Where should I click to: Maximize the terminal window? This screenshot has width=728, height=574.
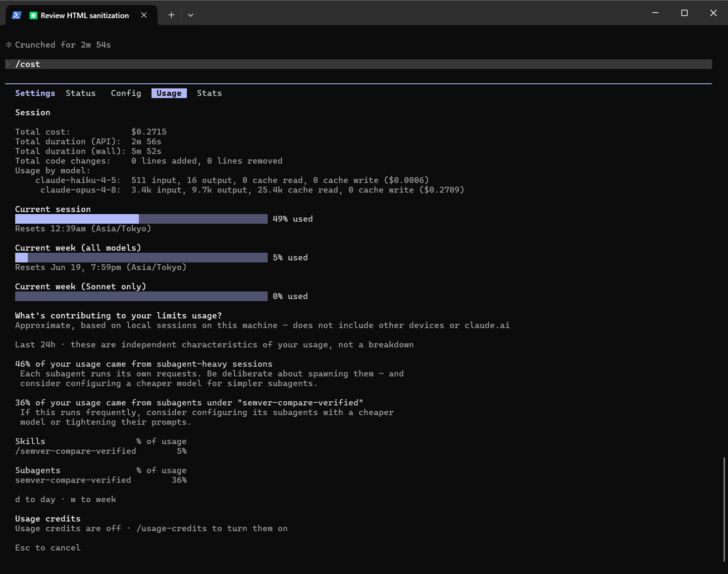[684, 13]
